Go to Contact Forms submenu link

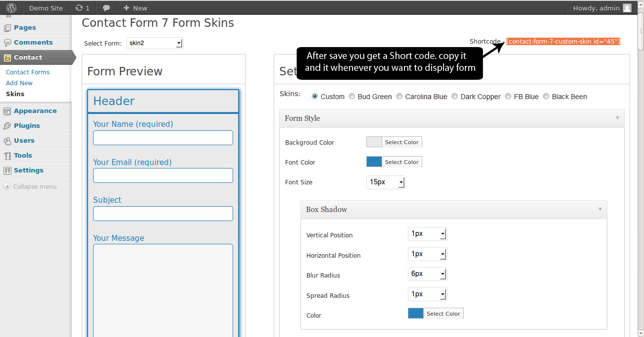tap(28, 72)
